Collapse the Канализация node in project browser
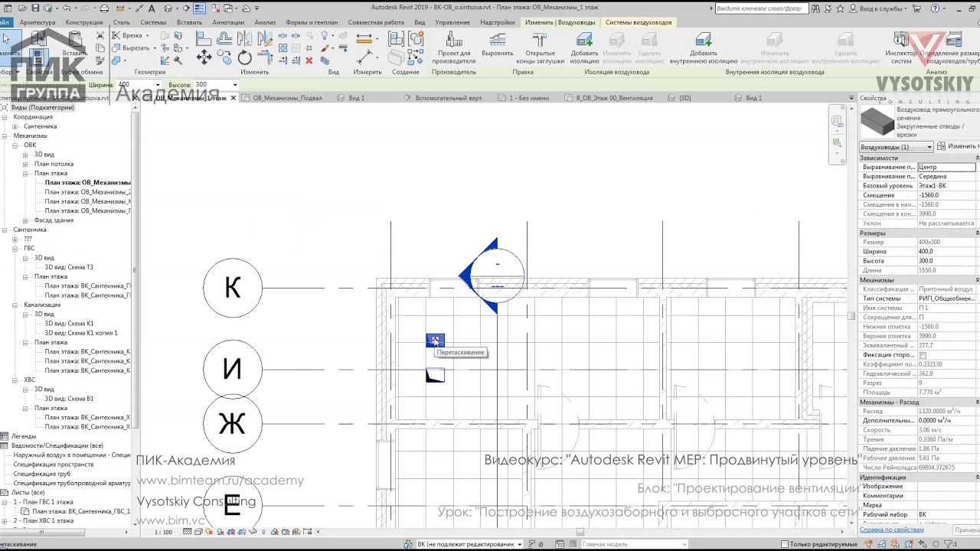 coord(15,305)
